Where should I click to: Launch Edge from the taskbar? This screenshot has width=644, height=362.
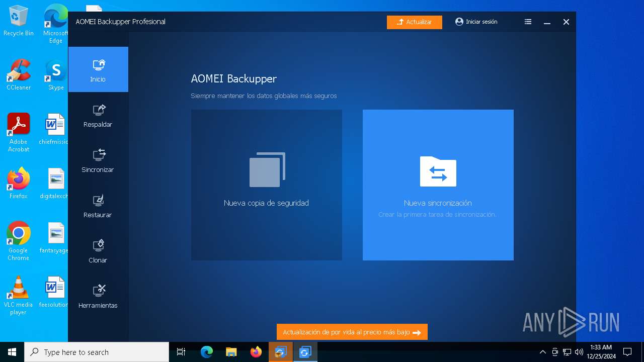(207, 352)
